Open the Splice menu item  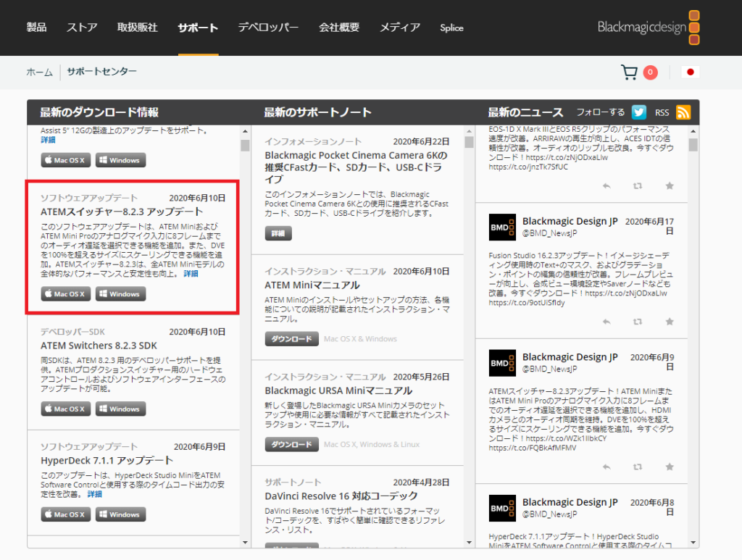pyautogui.click(x=451, y=28)
